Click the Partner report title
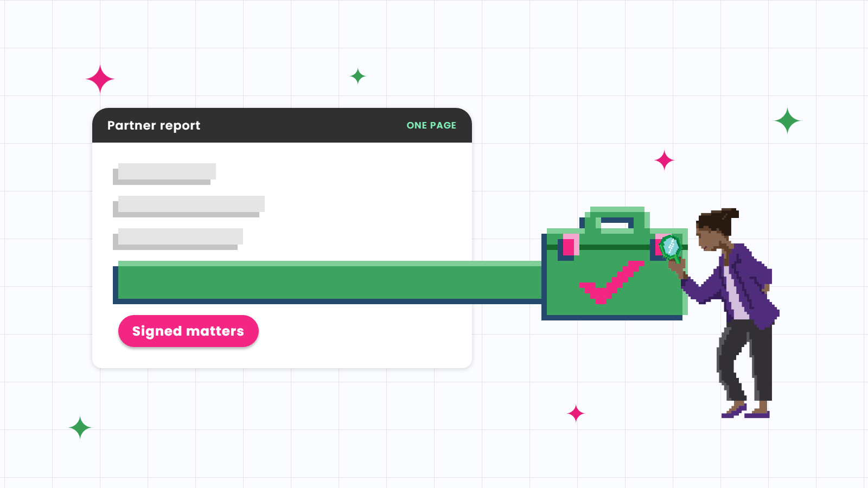Image resolution: width=868 pixels, height=488 pixels. [x=154, y=125]
